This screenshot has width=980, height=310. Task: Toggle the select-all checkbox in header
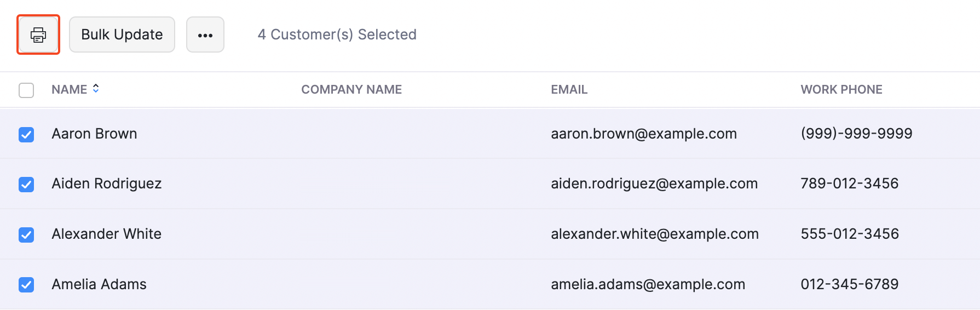(26, 90)
